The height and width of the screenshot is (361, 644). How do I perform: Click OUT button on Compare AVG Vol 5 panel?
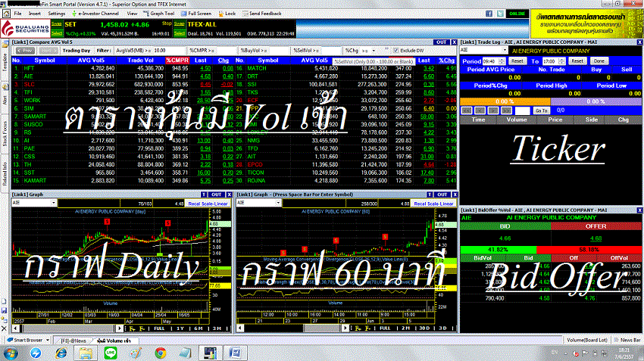[442, 42]
